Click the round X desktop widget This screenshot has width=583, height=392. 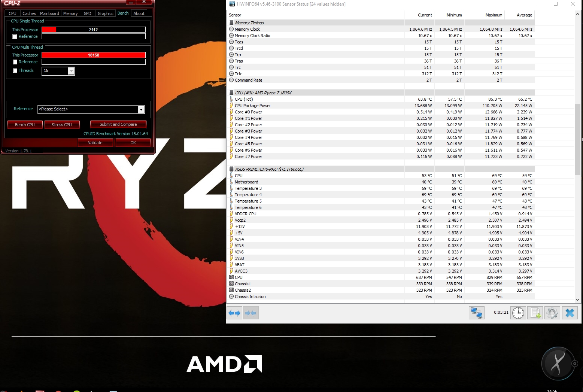pyautogui.click(x=558, y=364)
